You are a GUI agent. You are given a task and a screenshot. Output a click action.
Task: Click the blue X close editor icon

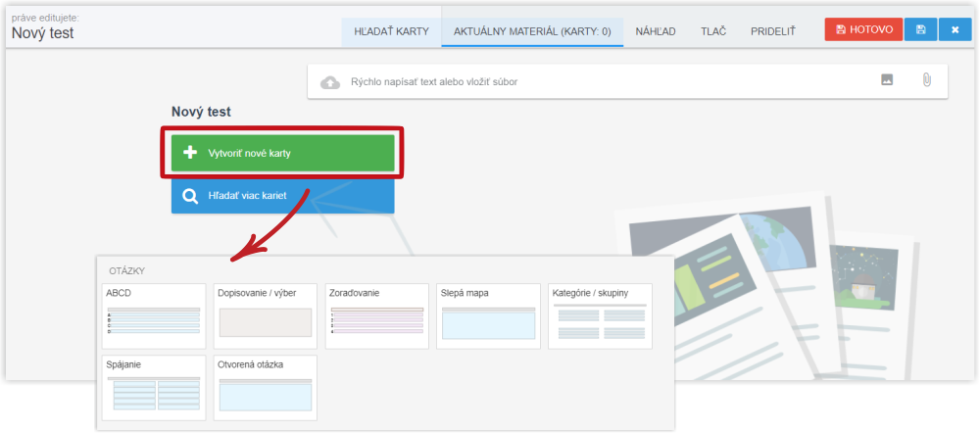[x=955, y=30]
